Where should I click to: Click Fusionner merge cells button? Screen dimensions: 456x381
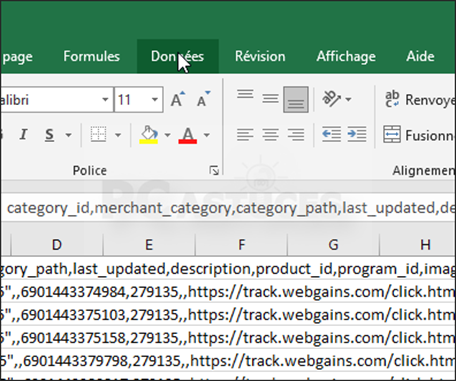pyautogui.click(x=419, y=135)
